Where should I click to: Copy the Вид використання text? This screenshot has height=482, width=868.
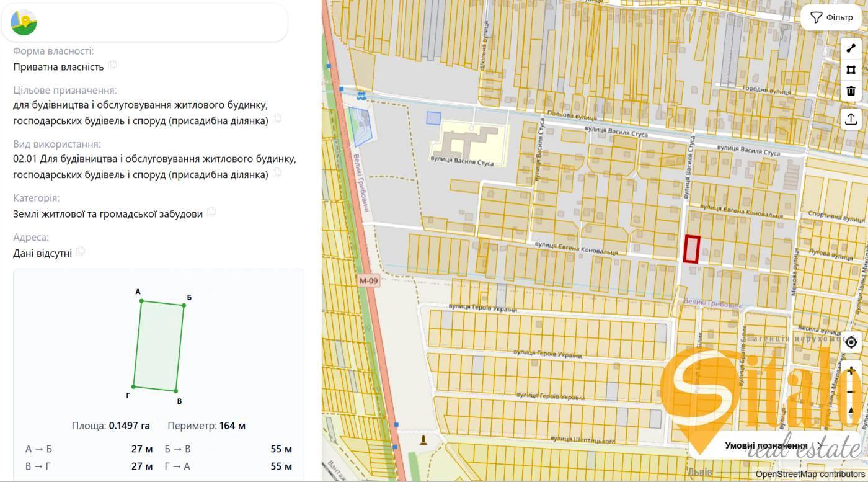click(277, 172)
